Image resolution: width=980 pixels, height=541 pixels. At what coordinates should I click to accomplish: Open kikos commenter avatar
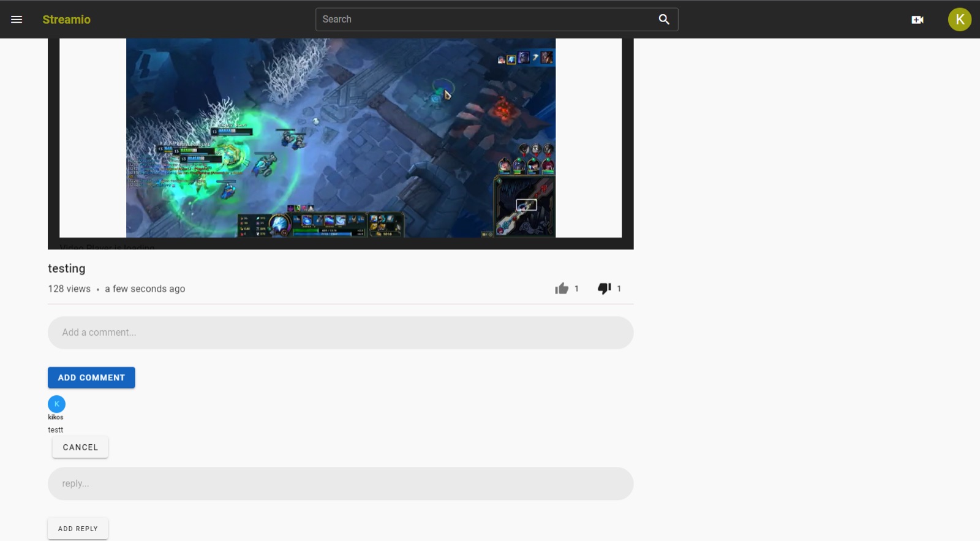pos(56,404)
